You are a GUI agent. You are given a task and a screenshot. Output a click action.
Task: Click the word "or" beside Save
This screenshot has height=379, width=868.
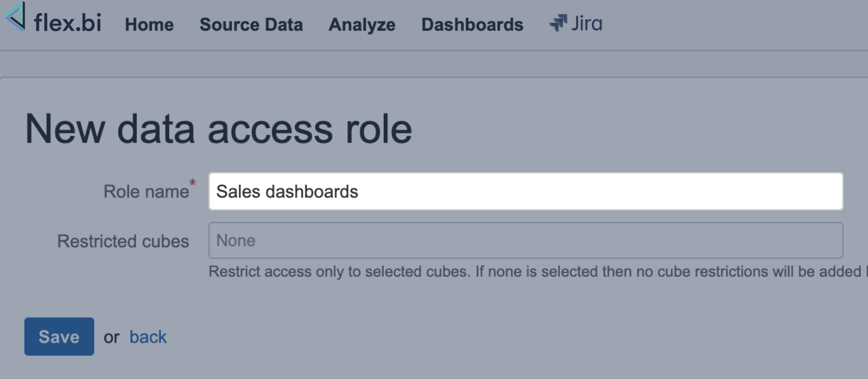(111, 337)
